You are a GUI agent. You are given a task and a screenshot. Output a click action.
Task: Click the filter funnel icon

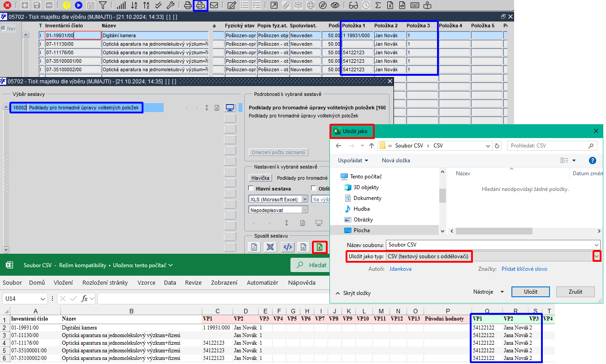(103, 5)
